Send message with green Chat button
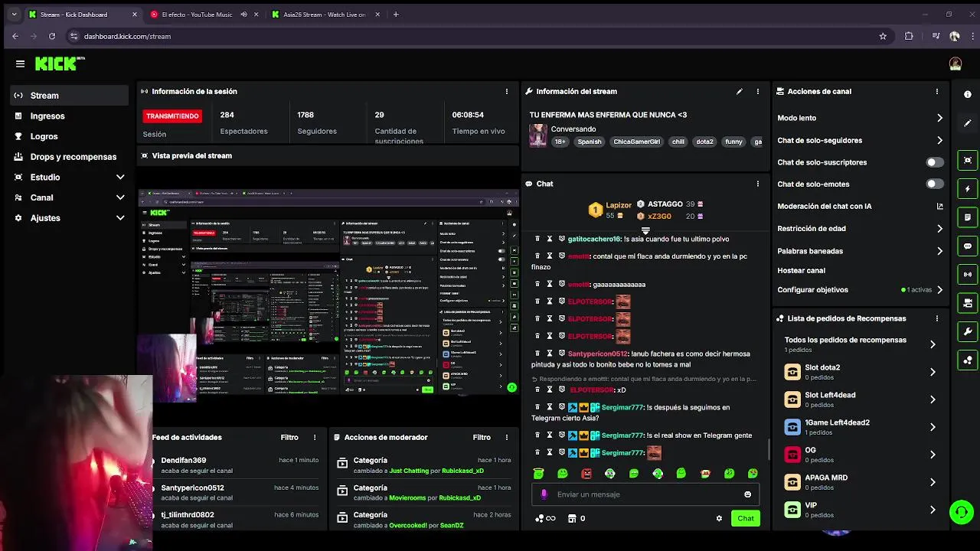Viewport: 980px width, 551px height. coord(746,518)
